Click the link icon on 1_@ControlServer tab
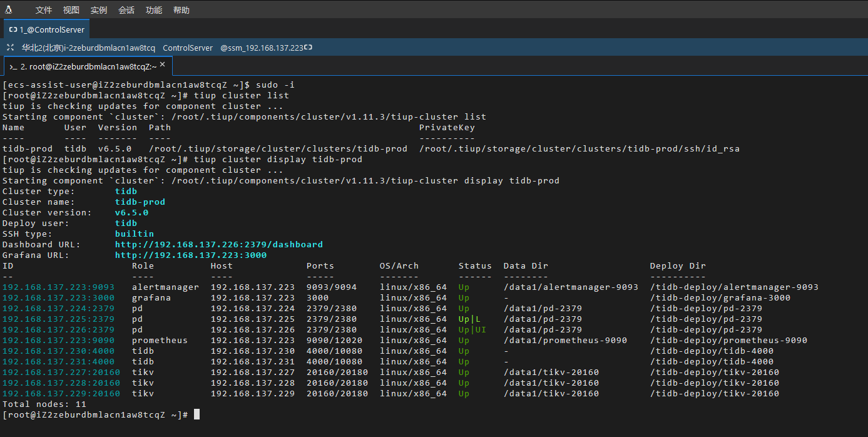 (x=13, y=29)
